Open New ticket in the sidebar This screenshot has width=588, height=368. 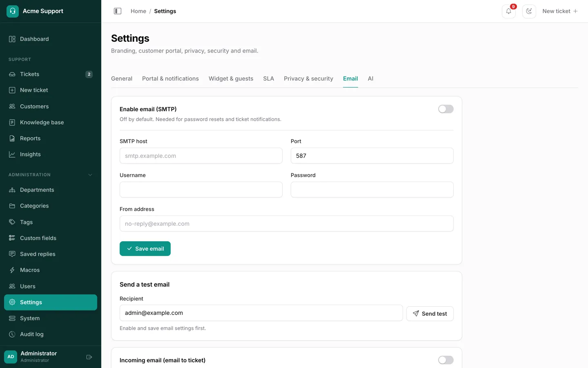point(51,90)
